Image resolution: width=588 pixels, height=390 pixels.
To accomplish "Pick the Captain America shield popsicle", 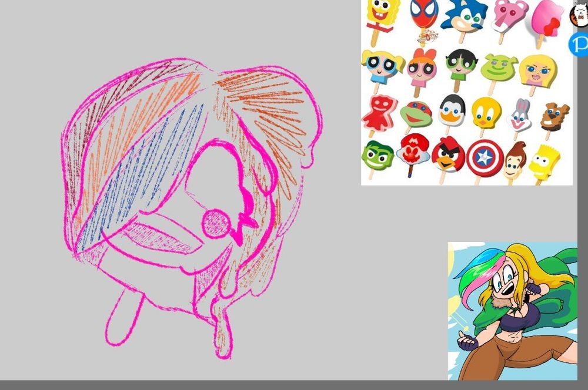I will pos(484,161).
